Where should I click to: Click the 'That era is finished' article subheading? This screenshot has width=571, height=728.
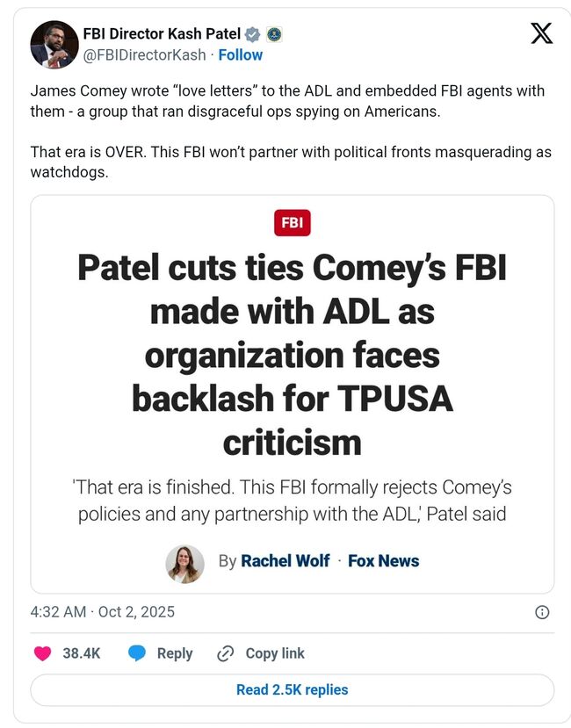[293, 501]
